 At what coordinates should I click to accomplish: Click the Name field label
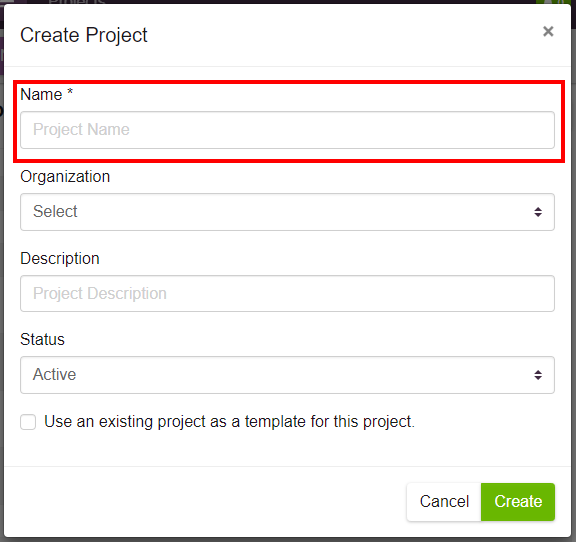pos(41,94)
